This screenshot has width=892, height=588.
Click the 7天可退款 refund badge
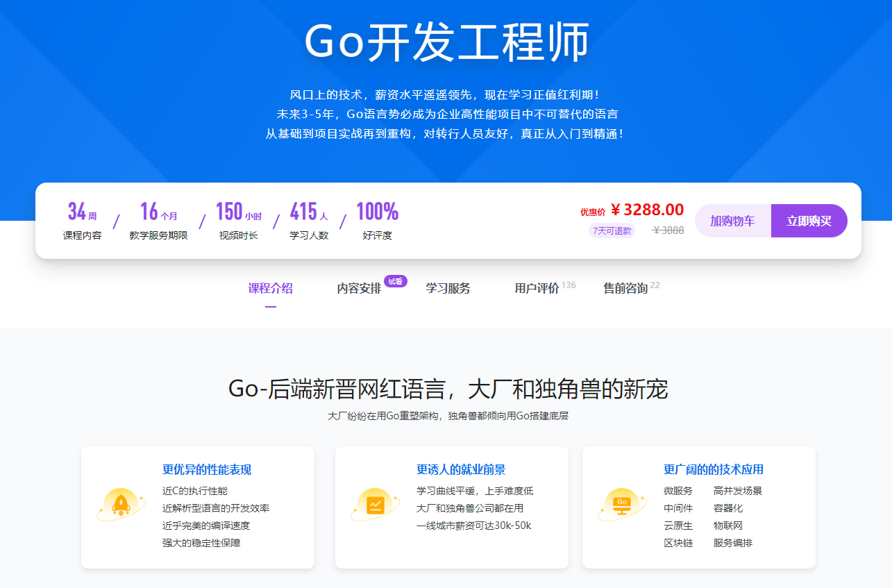[612, 230]
